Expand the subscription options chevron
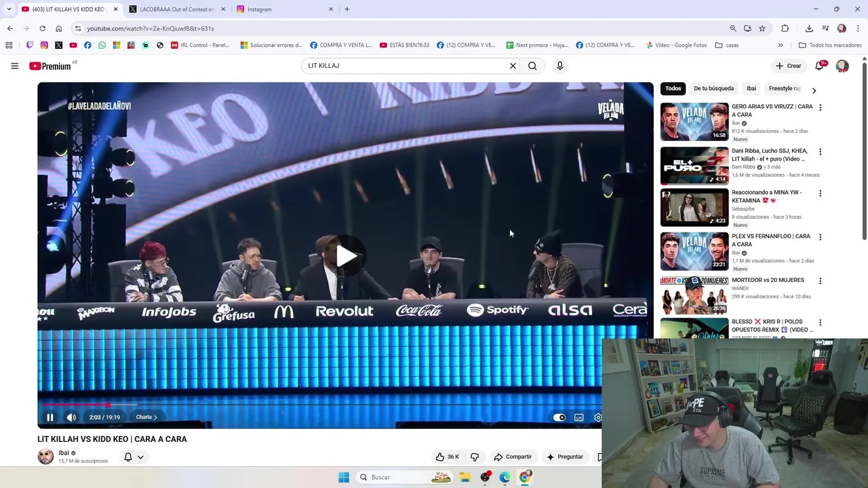 coord(140,457)
